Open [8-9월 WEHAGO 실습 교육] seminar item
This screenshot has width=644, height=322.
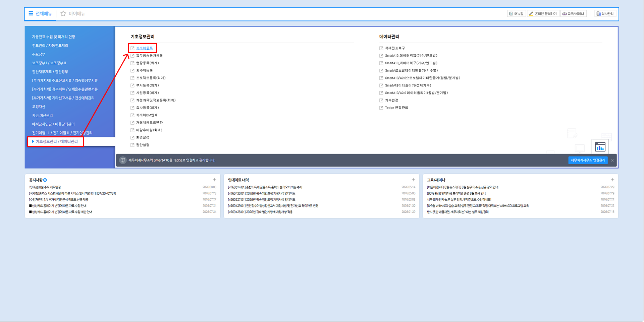point(478,206)
